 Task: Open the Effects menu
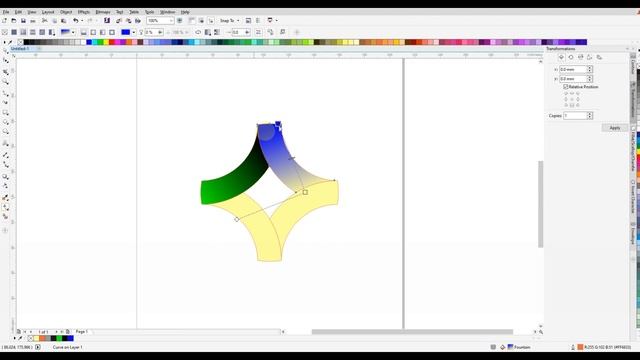click(x=84, y=12)
